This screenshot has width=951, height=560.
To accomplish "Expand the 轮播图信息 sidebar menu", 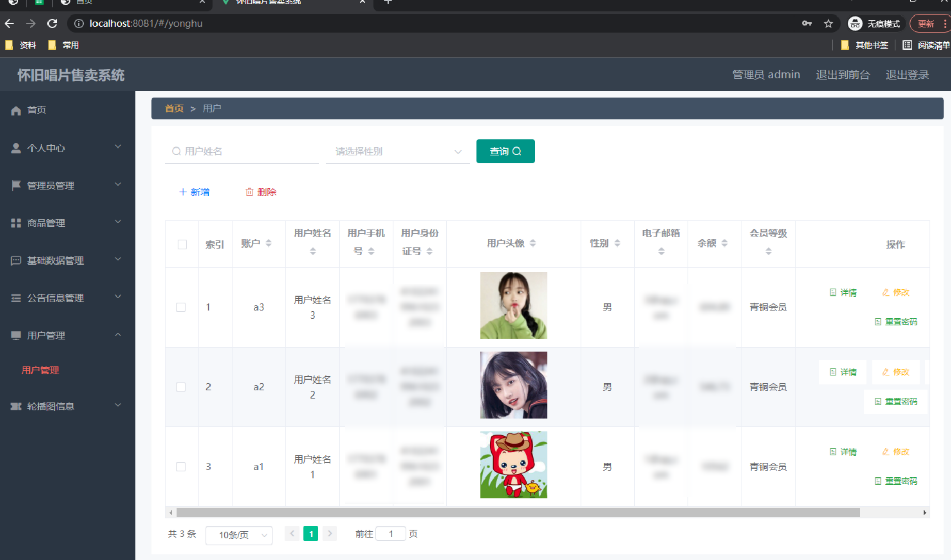I will 118,406.
